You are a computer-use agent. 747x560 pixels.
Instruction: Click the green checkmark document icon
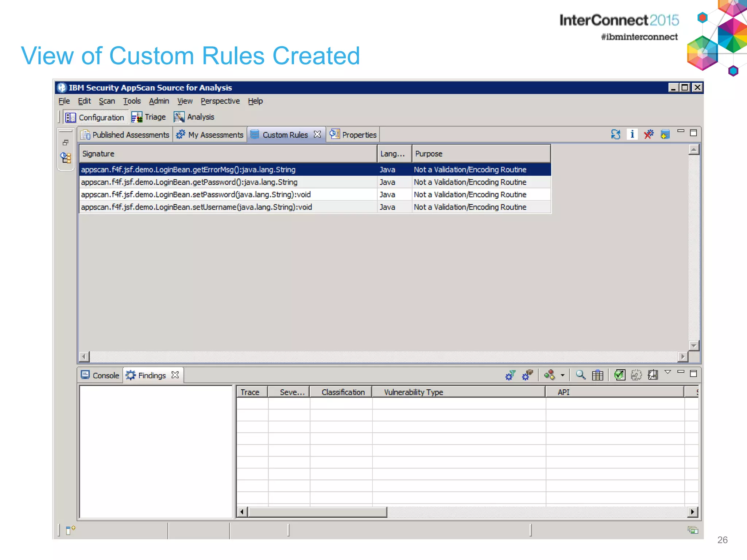620,375
